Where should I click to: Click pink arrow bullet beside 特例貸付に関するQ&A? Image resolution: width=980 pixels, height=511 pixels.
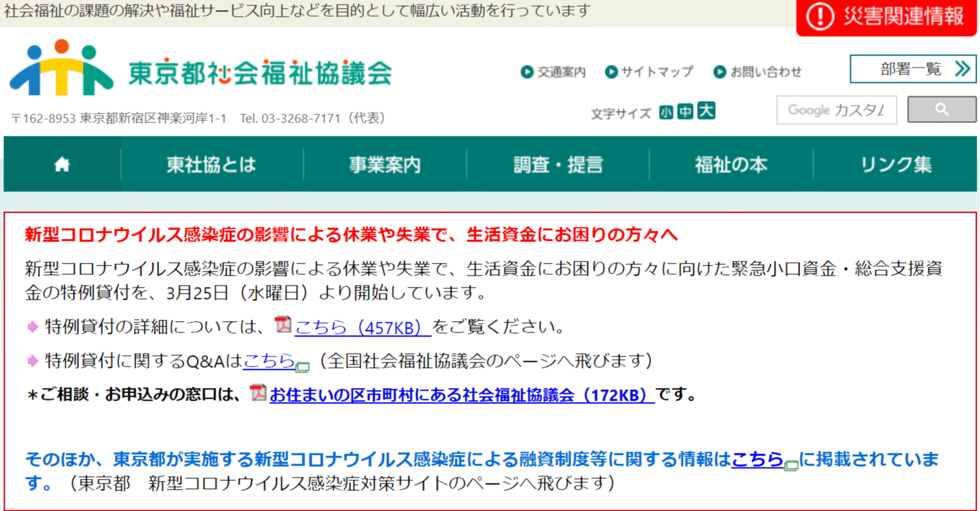tap(32, 361)
